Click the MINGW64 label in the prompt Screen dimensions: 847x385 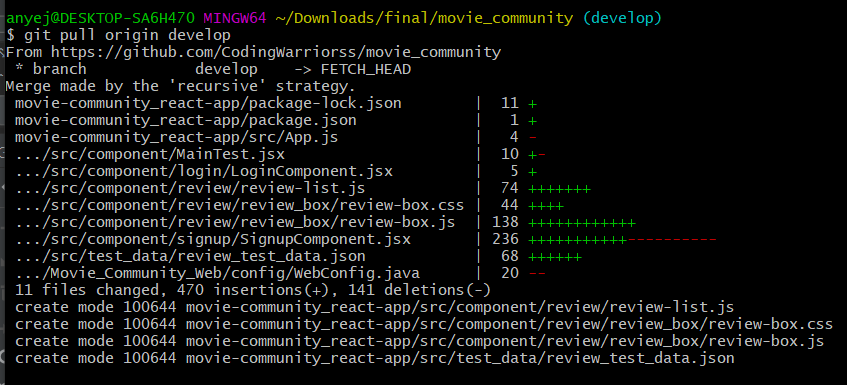235,18
